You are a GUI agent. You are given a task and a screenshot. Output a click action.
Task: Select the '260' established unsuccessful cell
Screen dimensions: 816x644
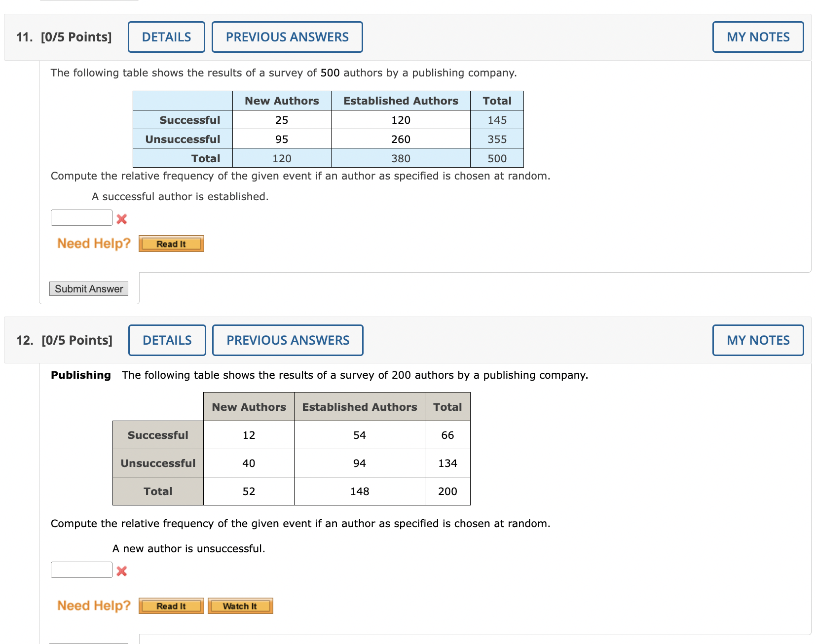401,139
